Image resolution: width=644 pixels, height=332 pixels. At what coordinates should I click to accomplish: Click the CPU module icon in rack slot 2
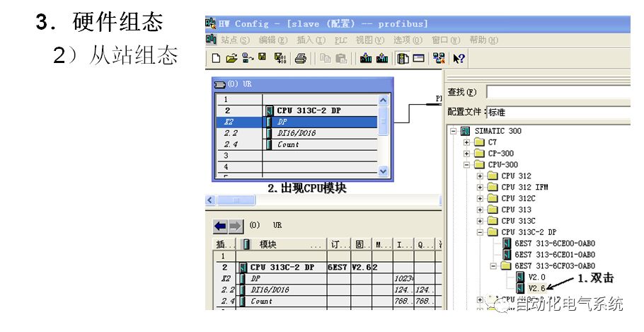coord(270,110)
